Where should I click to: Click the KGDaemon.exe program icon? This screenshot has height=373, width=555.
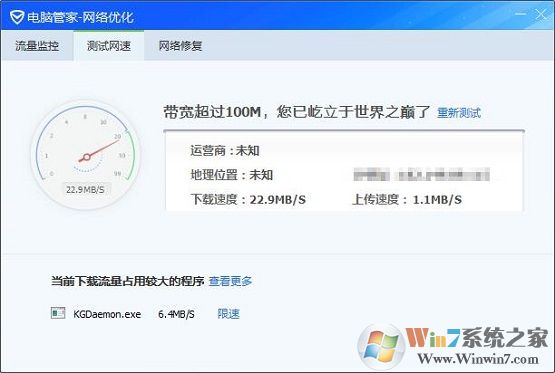(58, 313)
